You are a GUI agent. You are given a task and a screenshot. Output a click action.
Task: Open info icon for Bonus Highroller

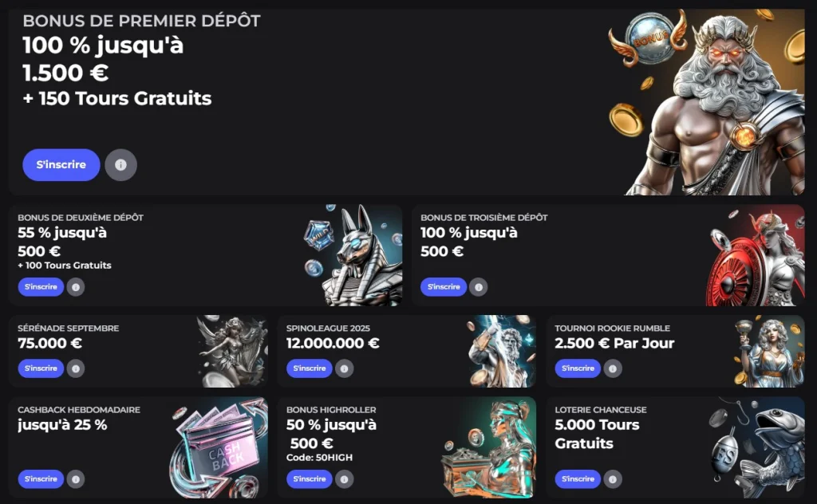pyautogui.click(x=344, y=479)
